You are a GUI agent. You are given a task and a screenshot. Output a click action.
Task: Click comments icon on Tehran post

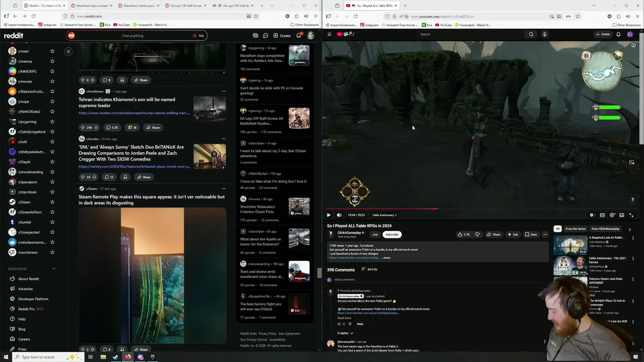coord(111,127)
